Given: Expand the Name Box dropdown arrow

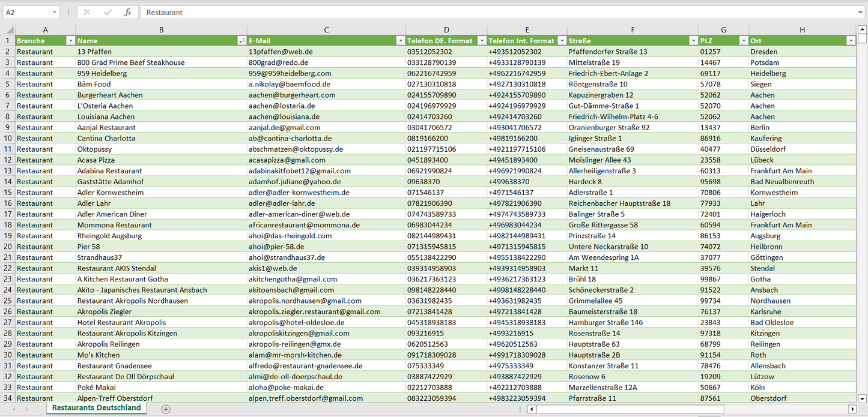Looking at the screenshot, I should (54, 12).
